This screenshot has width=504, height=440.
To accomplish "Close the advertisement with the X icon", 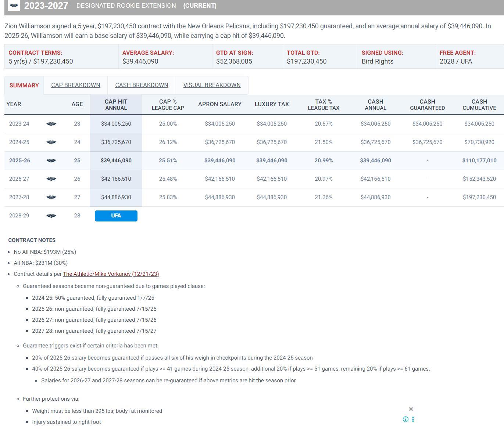I will click(411, 409).
